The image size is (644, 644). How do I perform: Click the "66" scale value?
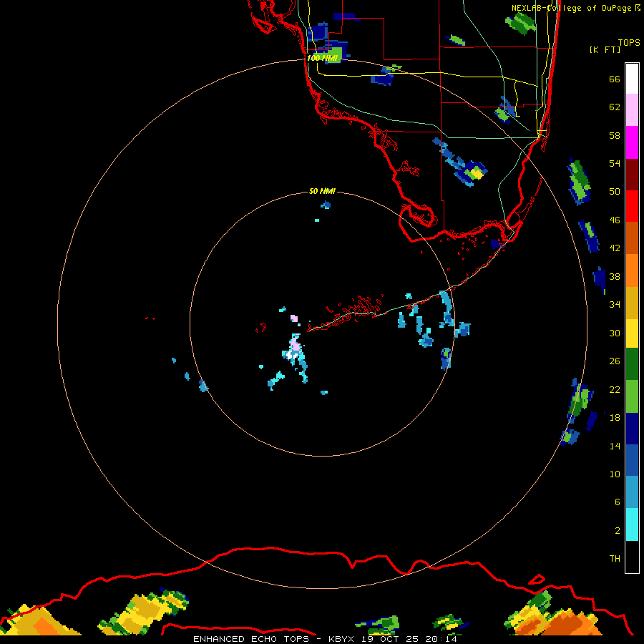point(615,79)
